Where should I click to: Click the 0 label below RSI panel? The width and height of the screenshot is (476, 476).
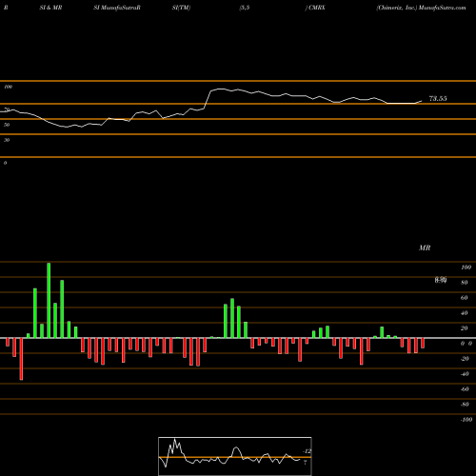pyautogui.click(x=5, y=163)
